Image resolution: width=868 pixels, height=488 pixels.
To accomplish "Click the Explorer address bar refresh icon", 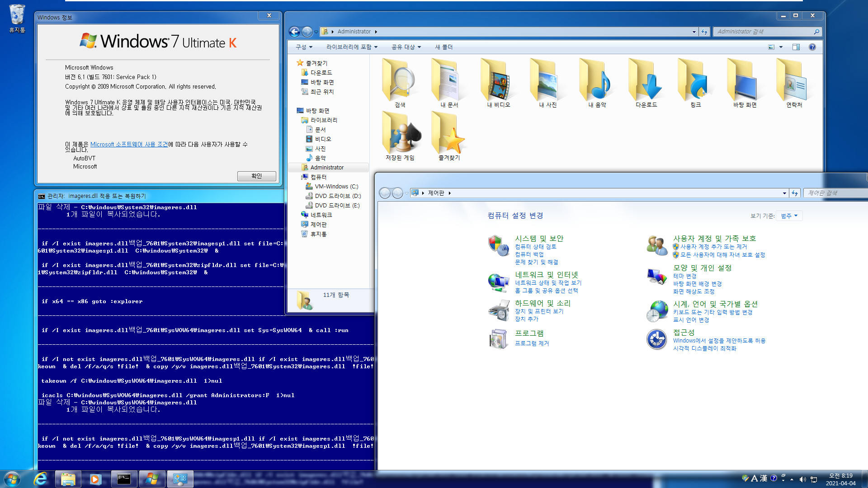I will pyautogui.click(x=704, y=32).
